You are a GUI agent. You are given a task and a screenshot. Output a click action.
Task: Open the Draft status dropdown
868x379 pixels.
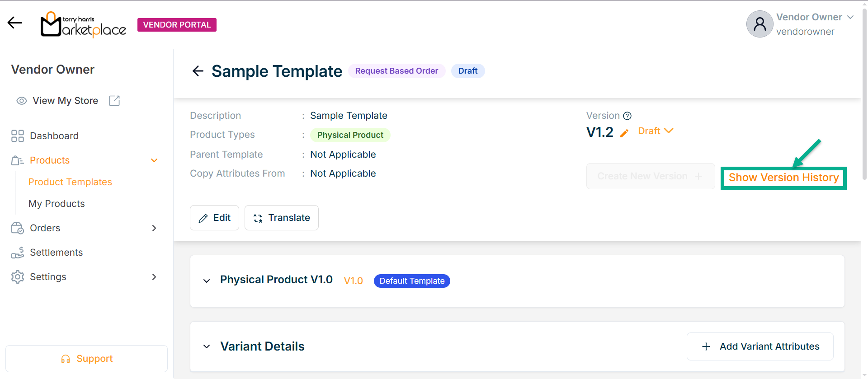pos(656,131)
